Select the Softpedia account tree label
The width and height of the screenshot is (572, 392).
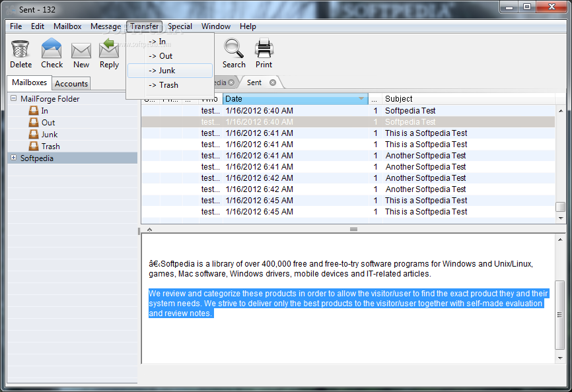pos(37,158)
